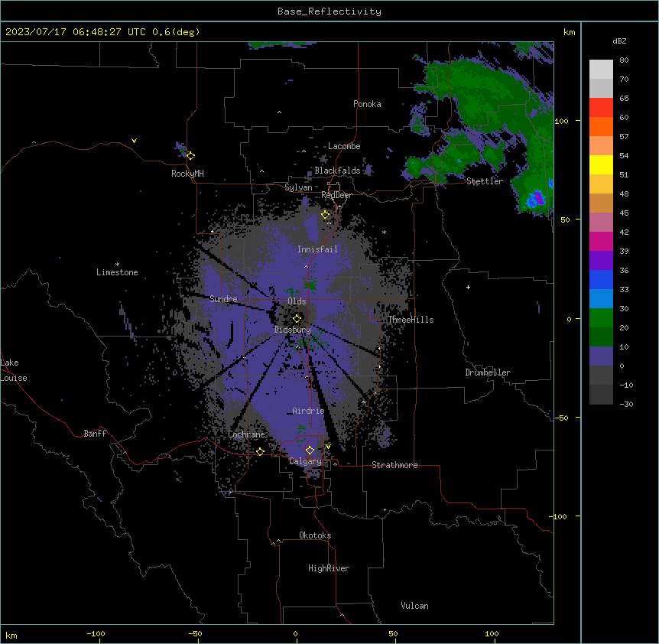Click the Innisfail label
This screenshot has width=659, height=644.
pyautogui.click(x=317, y=249)
